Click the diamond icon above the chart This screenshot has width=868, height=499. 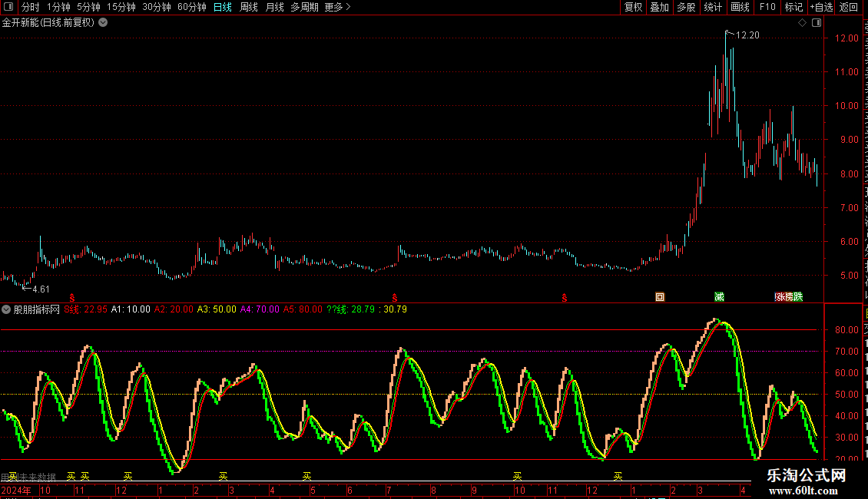802,23
